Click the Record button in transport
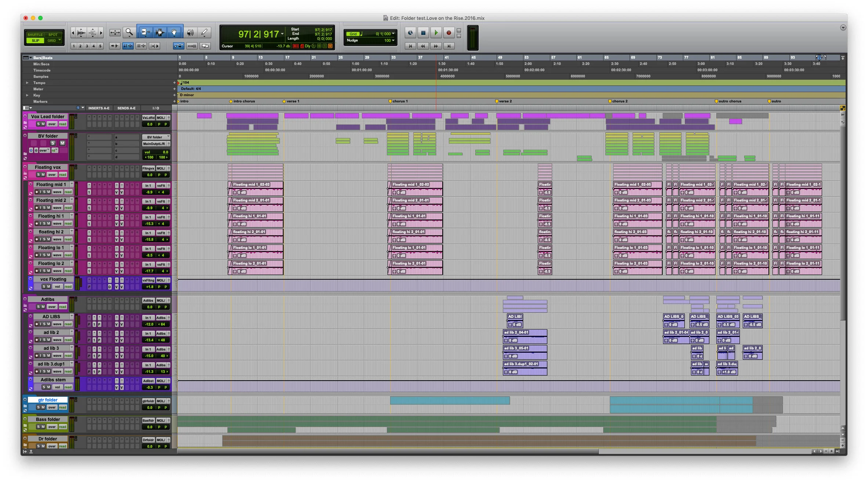 click(x=449, y=33)
